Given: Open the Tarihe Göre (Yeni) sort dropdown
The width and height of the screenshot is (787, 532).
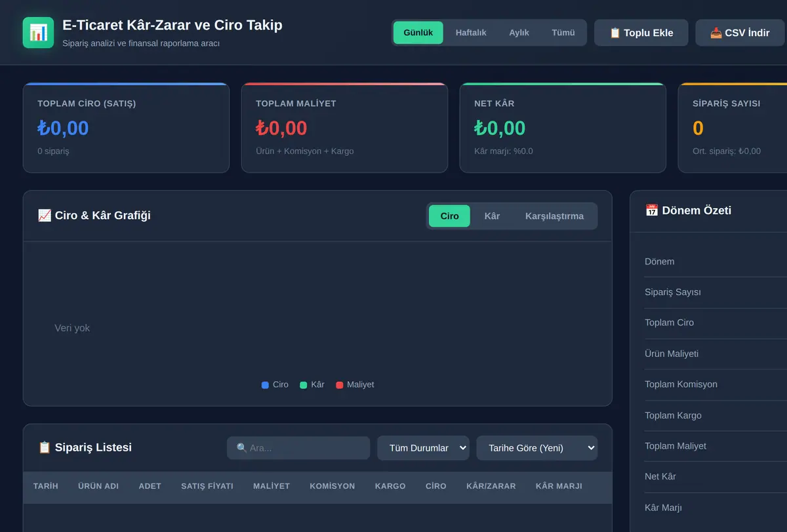Looking at the screenshot, I should [x=537, y=448].
